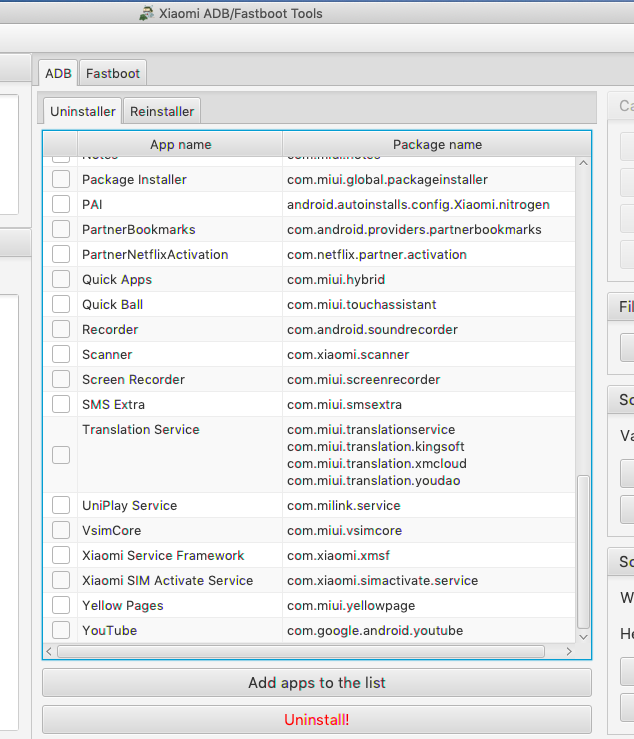Click com.google.android.youtube package name
This screenshot has height=739, width=634.
(375, 631)
